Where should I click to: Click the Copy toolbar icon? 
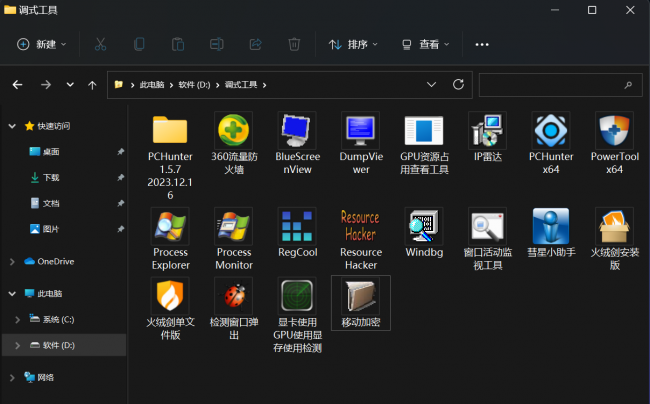coord(139,44)
